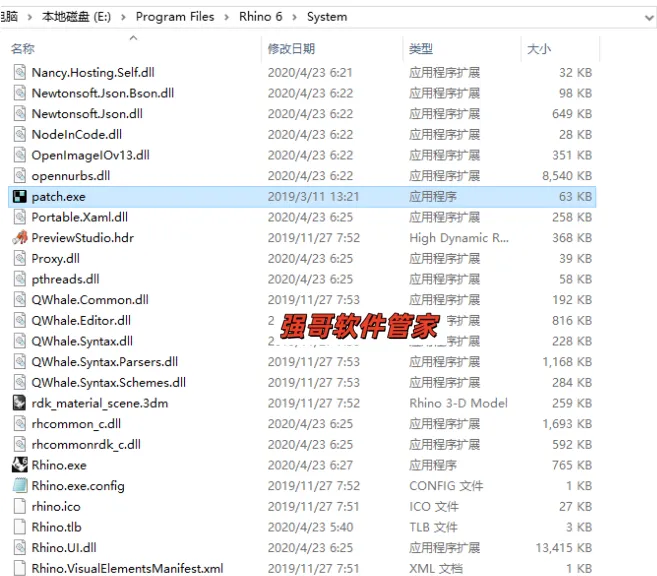Select the file name Rhino.UI.dll
657x576 pixels.
tap(64, 548)
